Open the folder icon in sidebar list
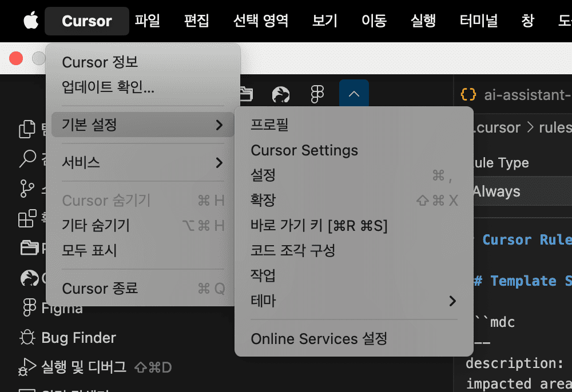The image size is (572, 392). pyautogui.click(x=29, y=248)
